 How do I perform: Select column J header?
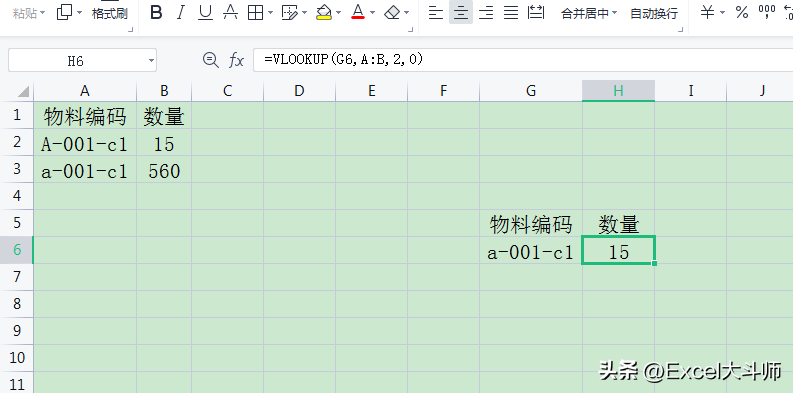pyautogui.click(x=760, y=91)
